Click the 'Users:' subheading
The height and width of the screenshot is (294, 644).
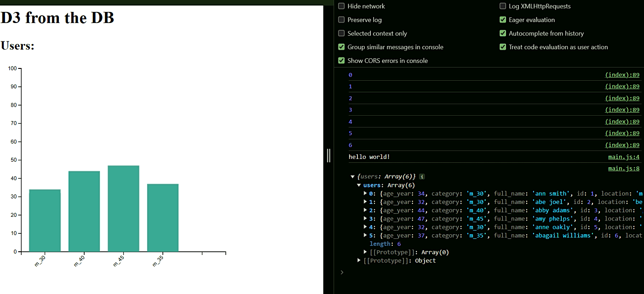pyautogui.click(x=17, y=46)
